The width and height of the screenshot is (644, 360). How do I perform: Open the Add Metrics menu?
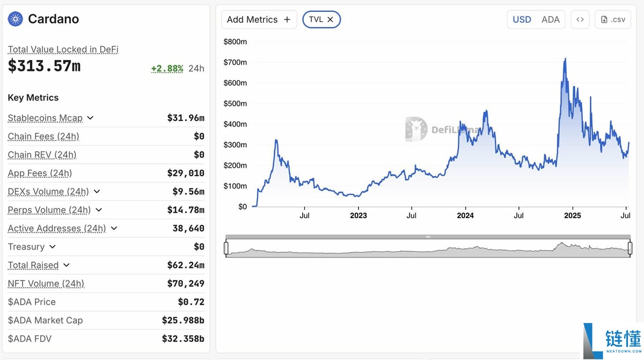point(252,20)
